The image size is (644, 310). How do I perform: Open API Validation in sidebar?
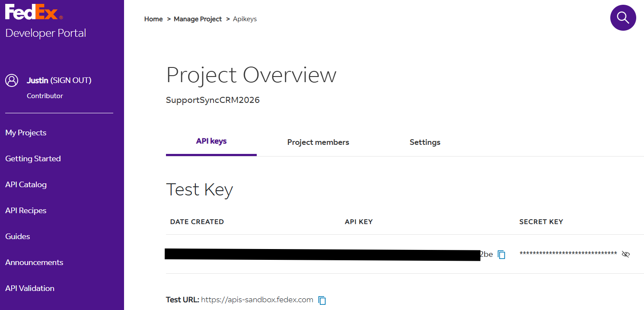30,288
